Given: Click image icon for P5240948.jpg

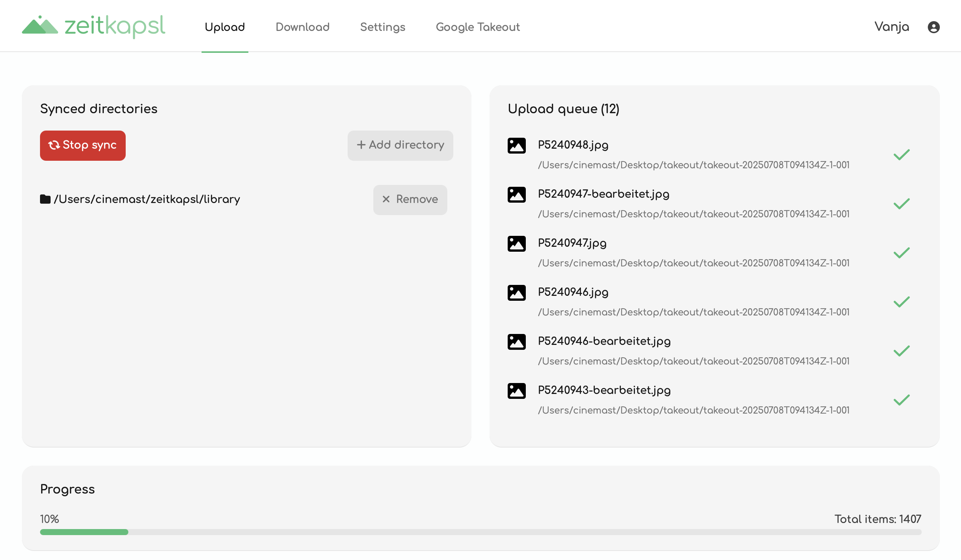Looking at the screenshot, I should (516, 146).
